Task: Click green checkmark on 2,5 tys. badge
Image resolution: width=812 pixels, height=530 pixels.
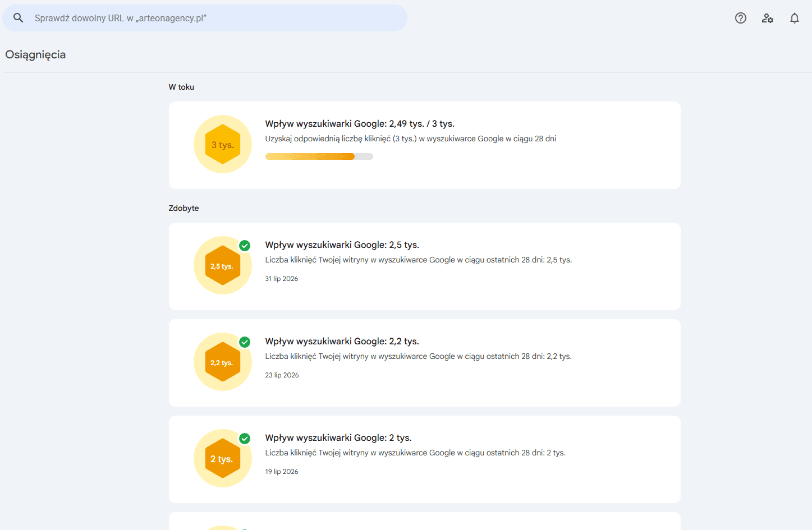Action: click(245, 246)
